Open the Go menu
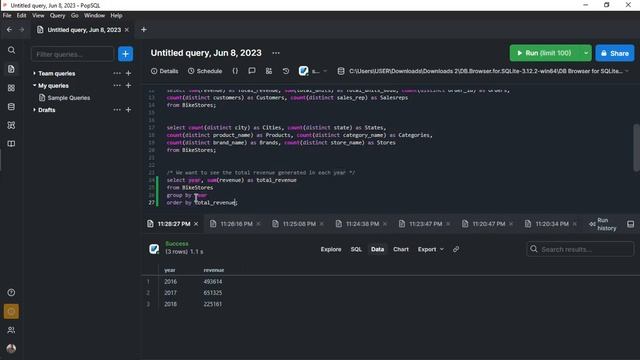The width and height of the screenshot is (640, 360). click(x=74, y=16)
